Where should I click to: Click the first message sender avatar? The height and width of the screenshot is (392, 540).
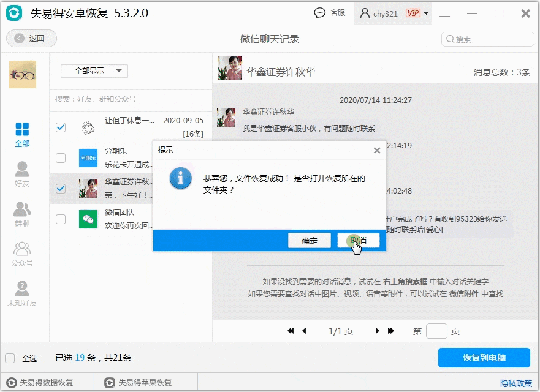(226, 118)
